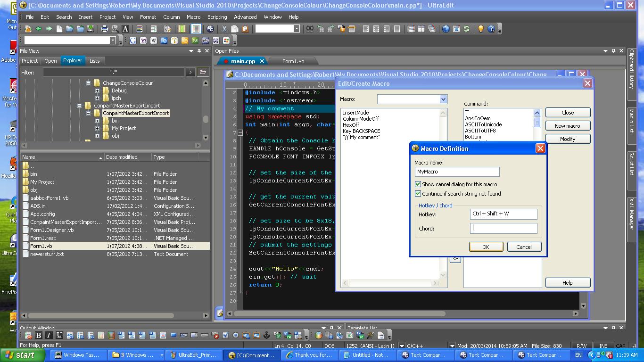Click the Bold B icon in bottom toolbar

click(39, 335)
